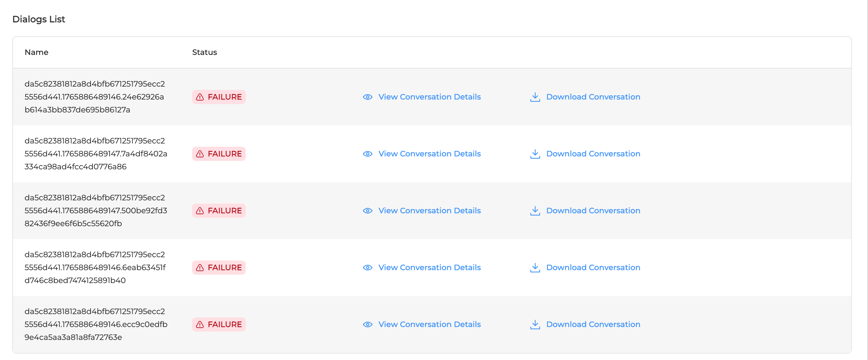
Task: Open View Conversation Details for first dialog
Action: pyautogui.click(x=429, y=97)
